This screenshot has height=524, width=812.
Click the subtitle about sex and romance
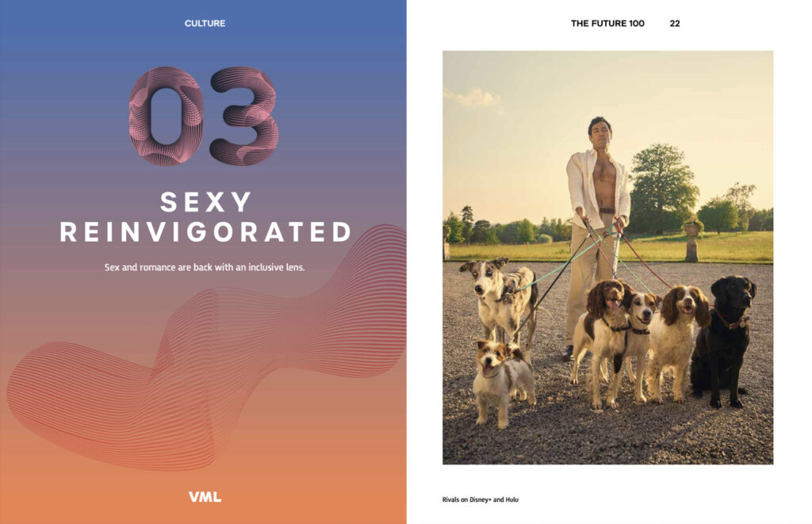pyautogui.click(x=205, y=267)
